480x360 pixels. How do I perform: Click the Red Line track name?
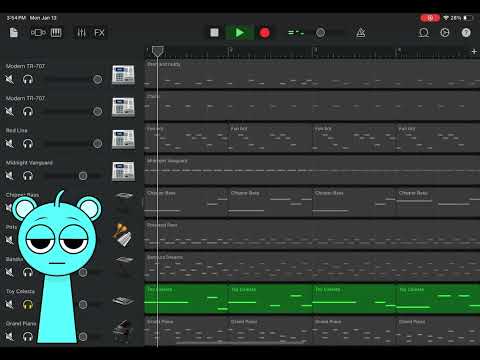tap(17, 130)
